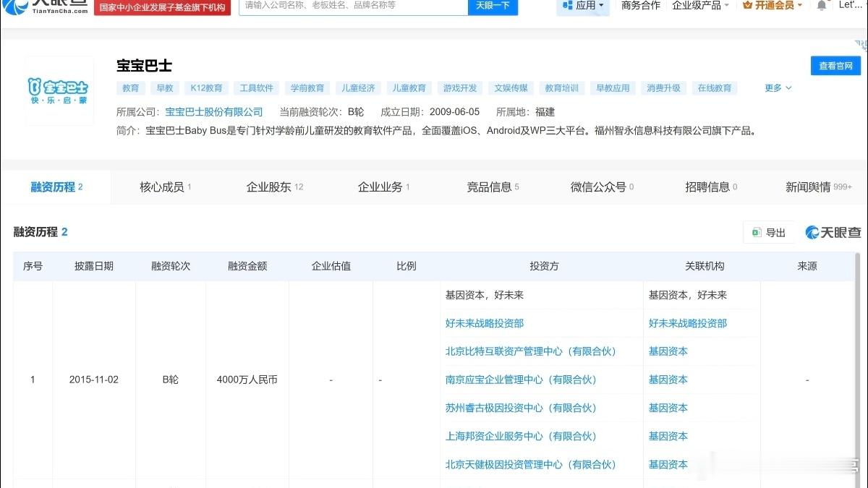Viewport: 868px width, 488px height.
Task: Click the 早教 tag
Action: [x=165, y=88]
